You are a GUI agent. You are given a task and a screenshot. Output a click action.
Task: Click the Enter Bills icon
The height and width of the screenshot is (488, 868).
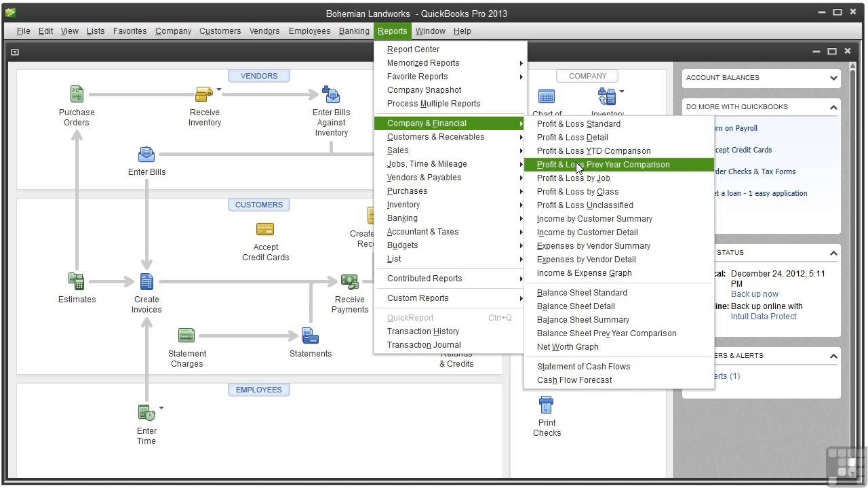pos(146,154)
